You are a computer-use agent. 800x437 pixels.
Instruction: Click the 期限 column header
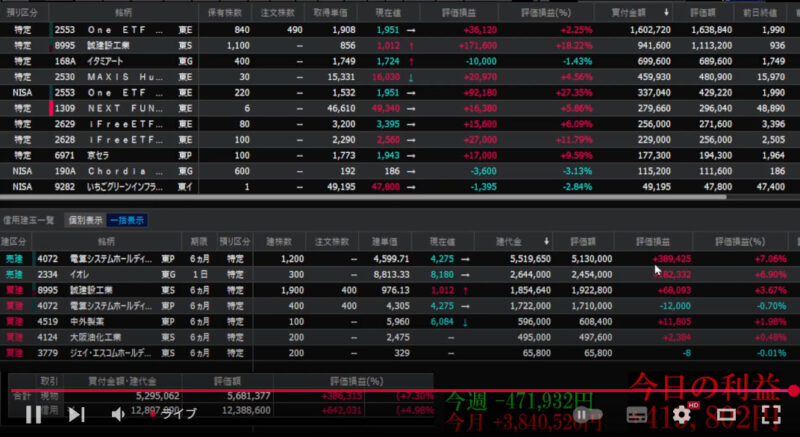click(199, 241)
